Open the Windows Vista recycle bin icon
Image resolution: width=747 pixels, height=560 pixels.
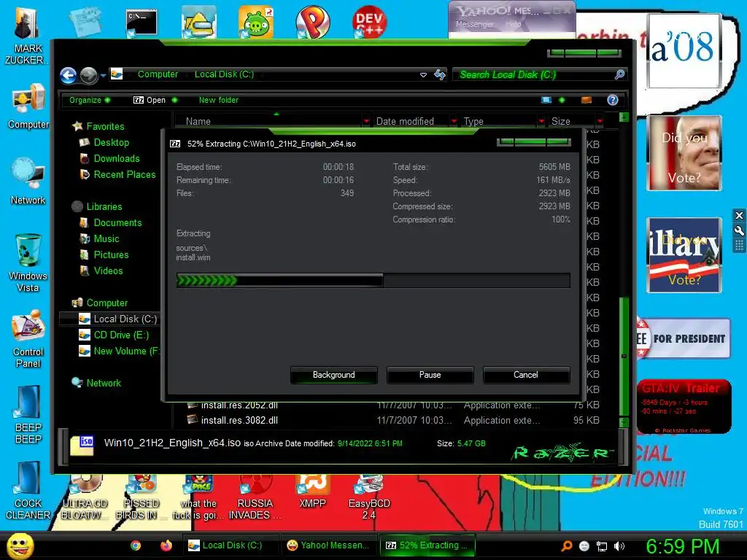tap(28, 262)
